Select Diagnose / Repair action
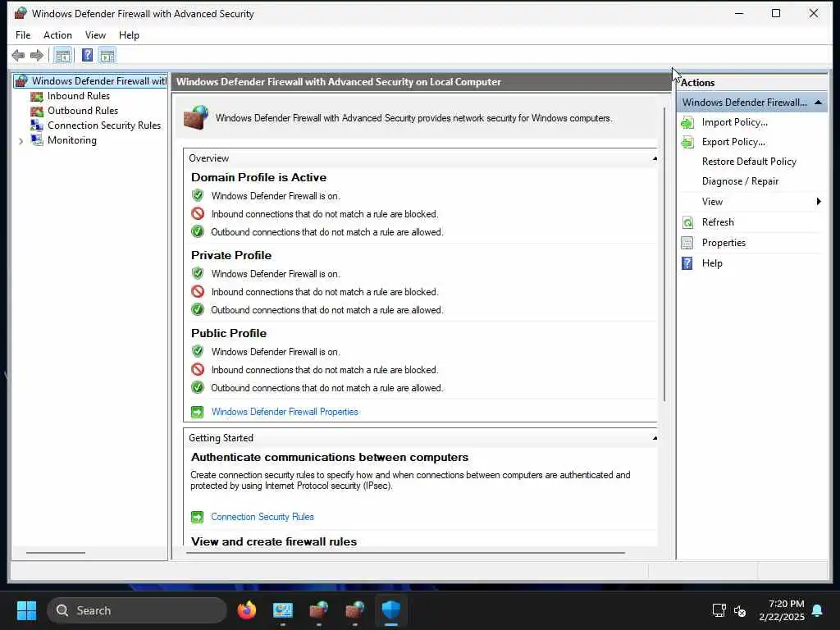 coord(741,181)
